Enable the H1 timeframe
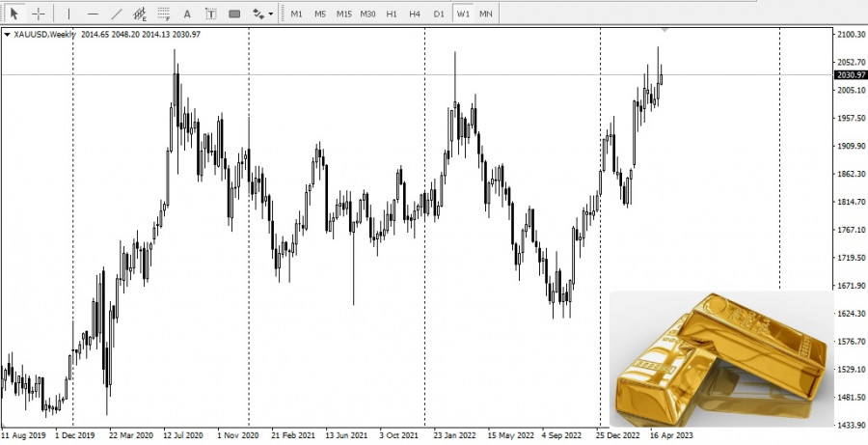This screenshot has width=868, height=445. pyautogui.click(x=392, y=14)
